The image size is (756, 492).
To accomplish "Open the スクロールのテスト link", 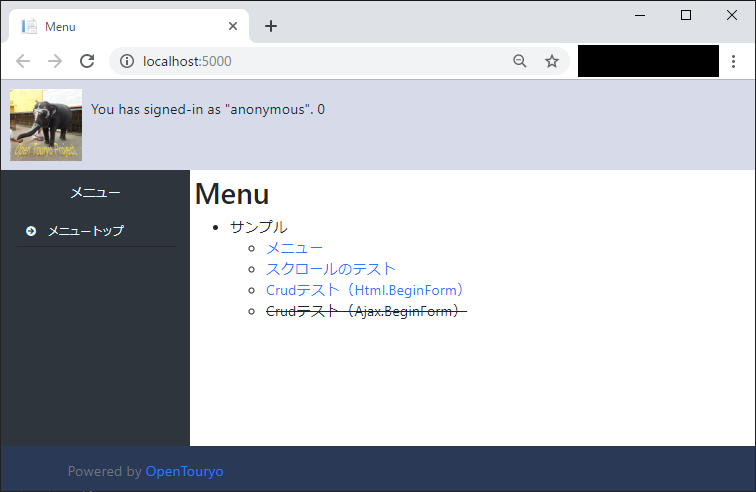I will (x=331, y=269).
